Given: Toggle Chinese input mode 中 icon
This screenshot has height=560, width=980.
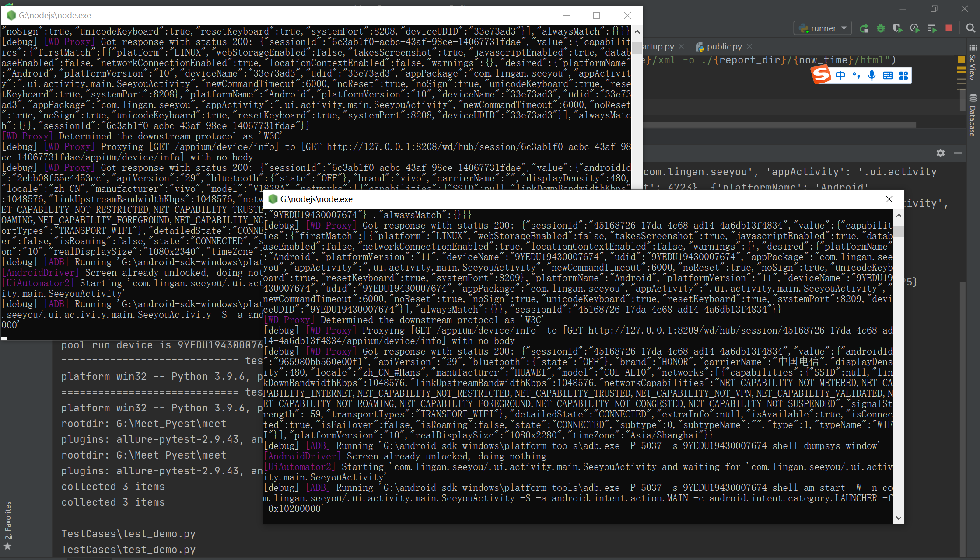Looking at the screenshot, I should tap(840, 76).
